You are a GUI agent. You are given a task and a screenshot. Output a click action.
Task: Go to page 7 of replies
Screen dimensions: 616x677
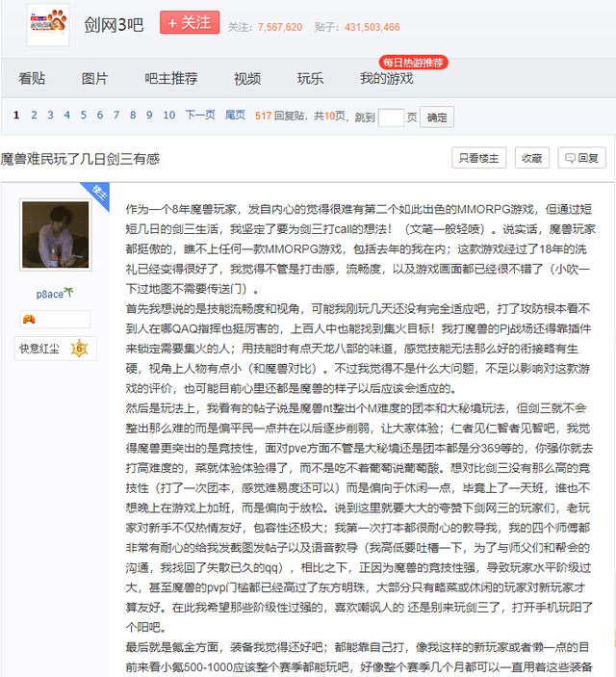coord(116,115)
